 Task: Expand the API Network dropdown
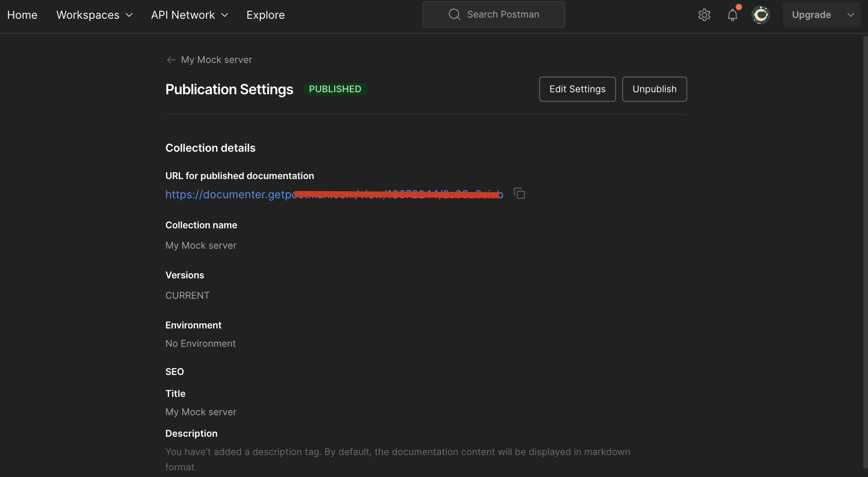click(189, 15)
